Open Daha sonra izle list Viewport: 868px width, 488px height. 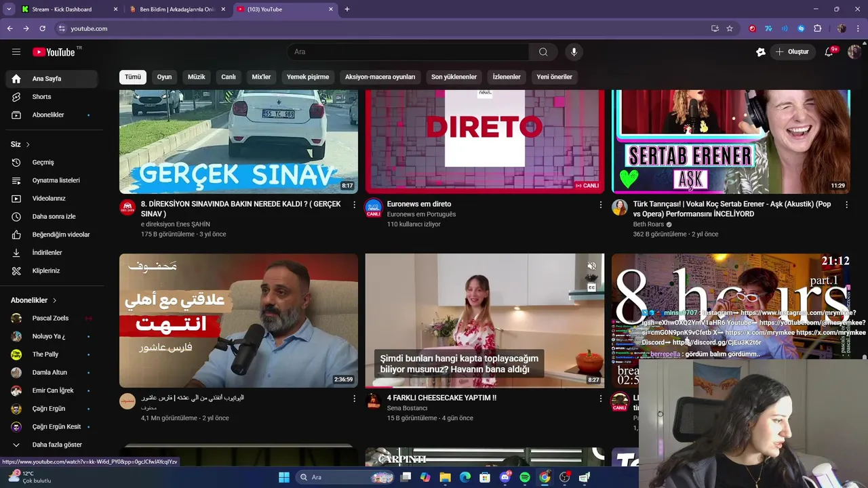point(52,217)
